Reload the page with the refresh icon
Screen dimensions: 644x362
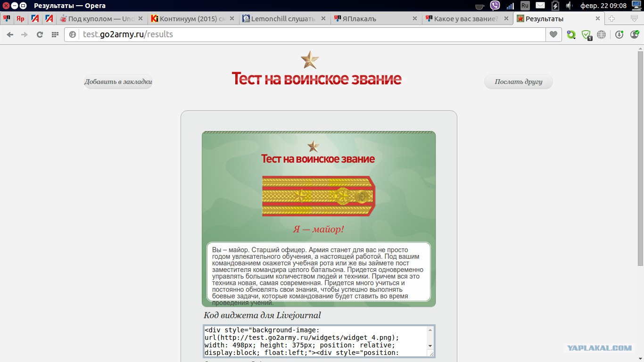pos(40,34)
